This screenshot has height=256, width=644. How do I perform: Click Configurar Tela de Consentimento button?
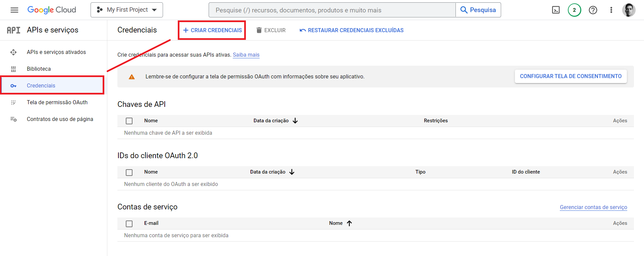click(571, 76)
